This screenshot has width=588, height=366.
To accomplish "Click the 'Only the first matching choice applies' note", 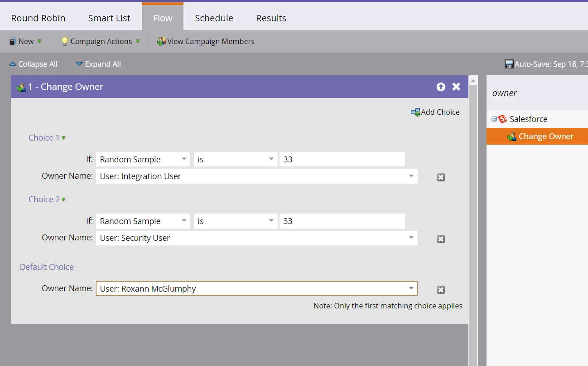I will click(x=388, y=306).
